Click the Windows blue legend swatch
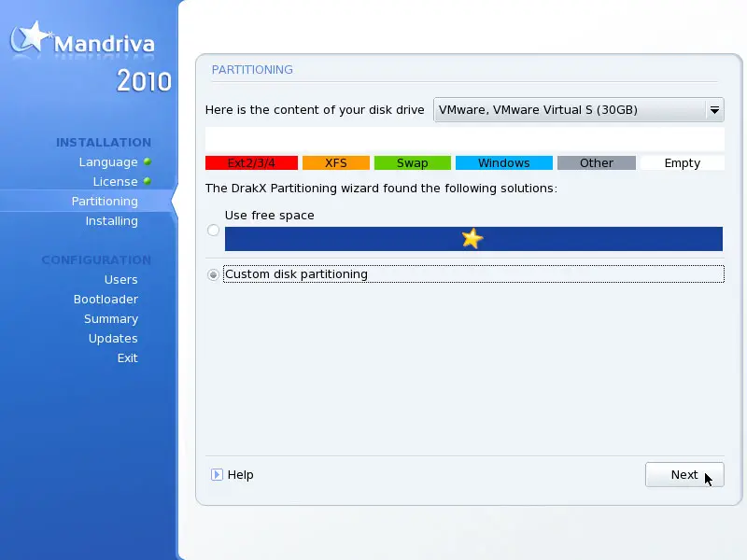This screenshot has height=560, width=747. (504, 162)
